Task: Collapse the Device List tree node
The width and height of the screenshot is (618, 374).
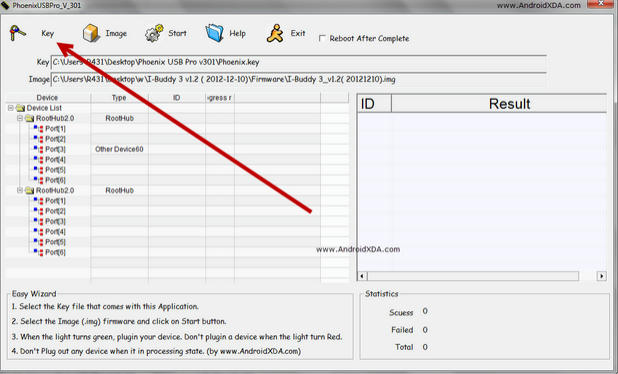Action: (11, 108)
